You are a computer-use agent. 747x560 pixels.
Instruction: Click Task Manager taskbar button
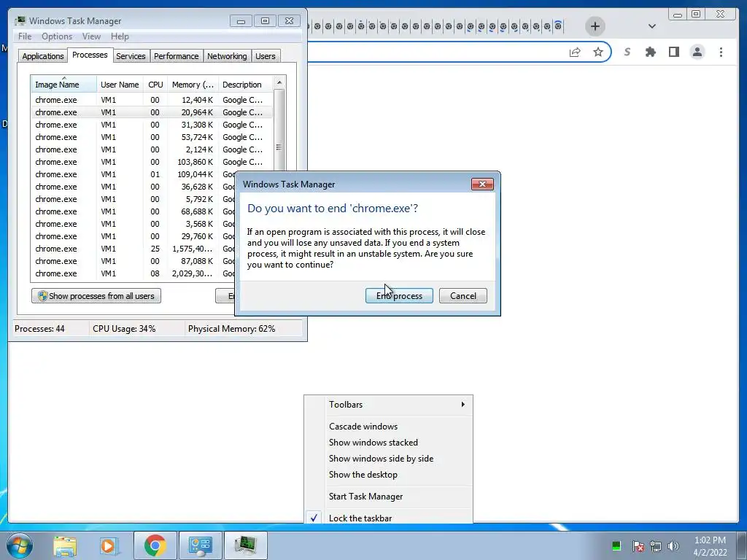point(245,545)
